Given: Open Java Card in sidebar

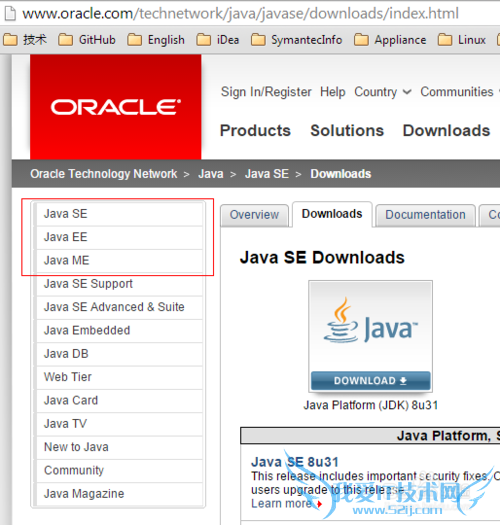Looking at the screenshot, I should (x=119, y=400).
